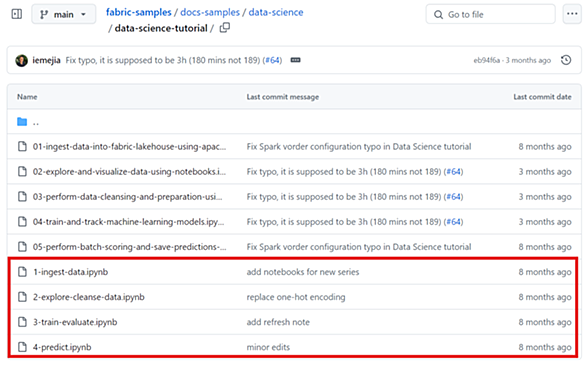Open 04-train-and-track-machine-learning-models notebook
Screen dimensions: 586x372
[x=129, y=222]
